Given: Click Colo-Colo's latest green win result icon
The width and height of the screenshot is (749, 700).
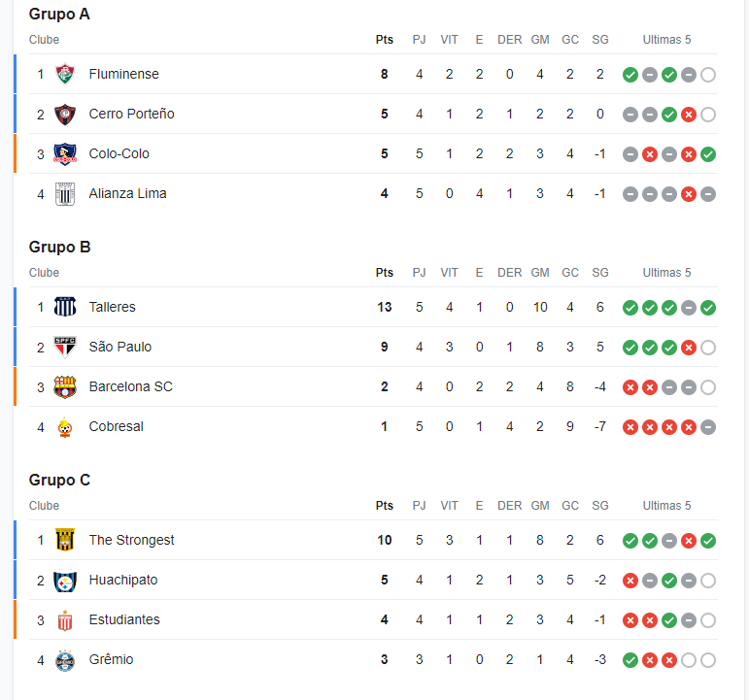Looking at the screenshot, I should tap(708, 154).
